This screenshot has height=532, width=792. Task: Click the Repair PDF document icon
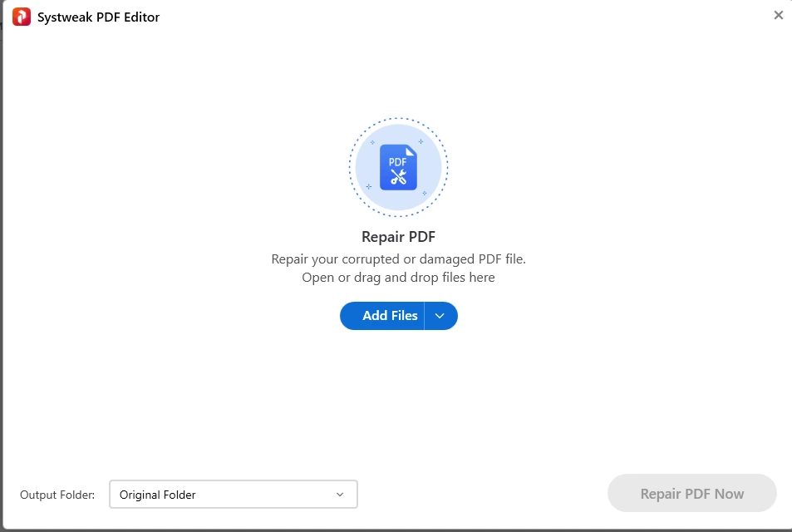(x=399, y=167)
